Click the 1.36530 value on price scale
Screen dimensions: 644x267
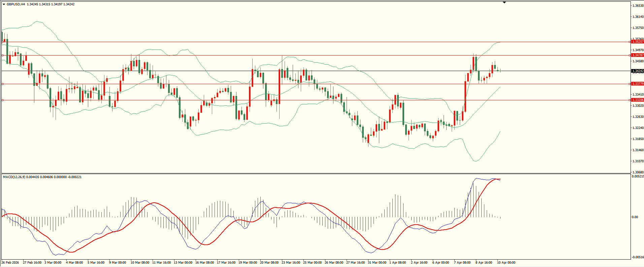pos(638,6)
